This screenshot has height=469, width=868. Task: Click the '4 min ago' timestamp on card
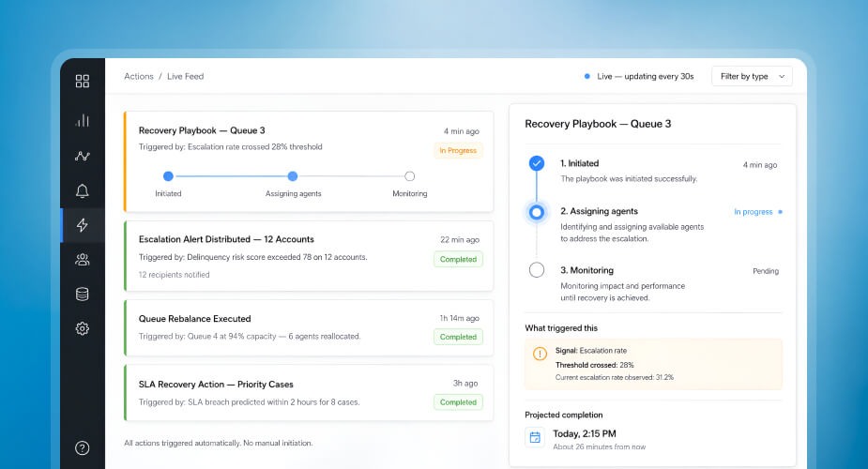pos(461,131)
